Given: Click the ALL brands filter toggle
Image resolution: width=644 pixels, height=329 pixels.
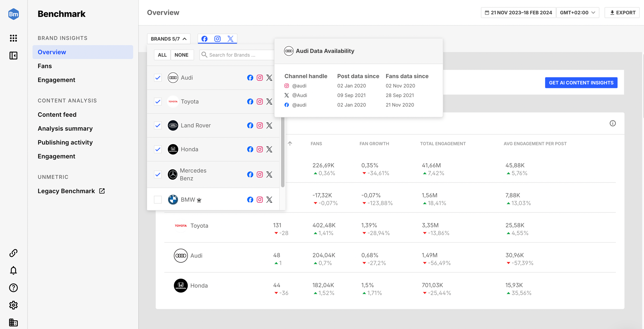Looking at the screenshot, I should [x=162, y=55].
